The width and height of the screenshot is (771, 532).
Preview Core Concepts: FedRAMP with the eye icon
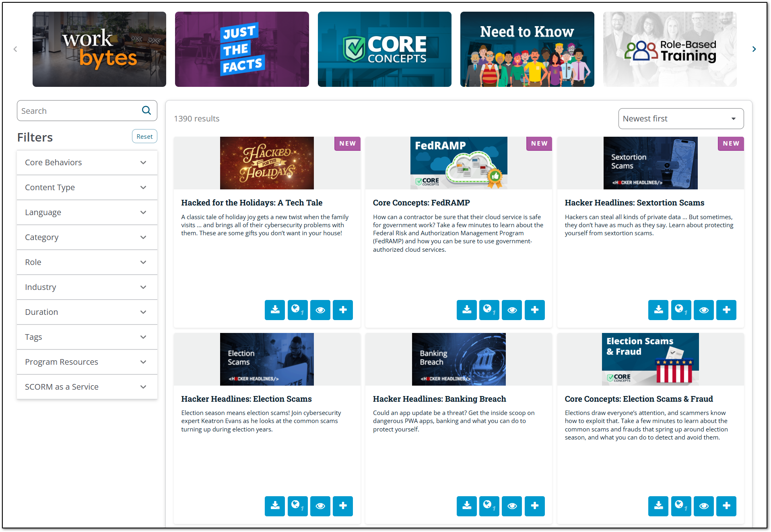tap(512, 310)
